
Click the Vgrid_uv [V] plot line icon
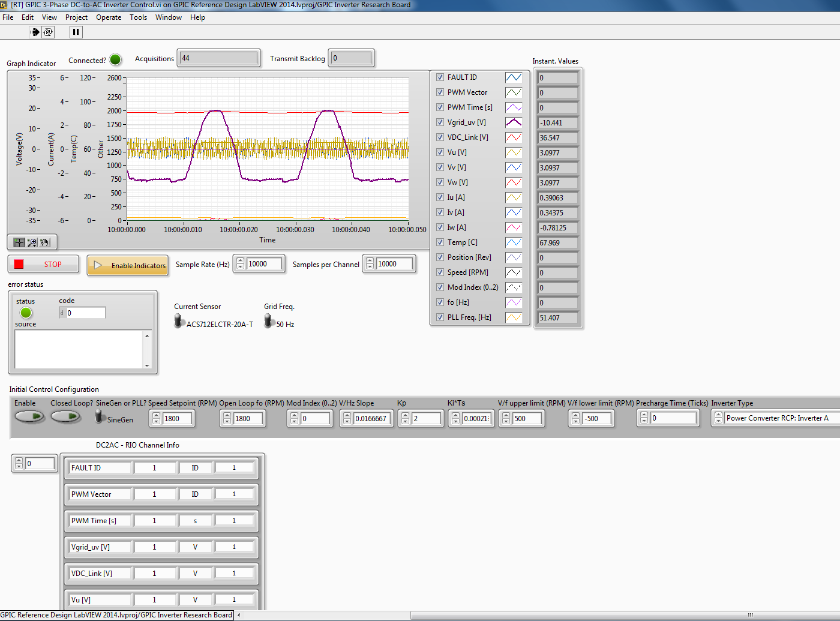pos(514,122)
